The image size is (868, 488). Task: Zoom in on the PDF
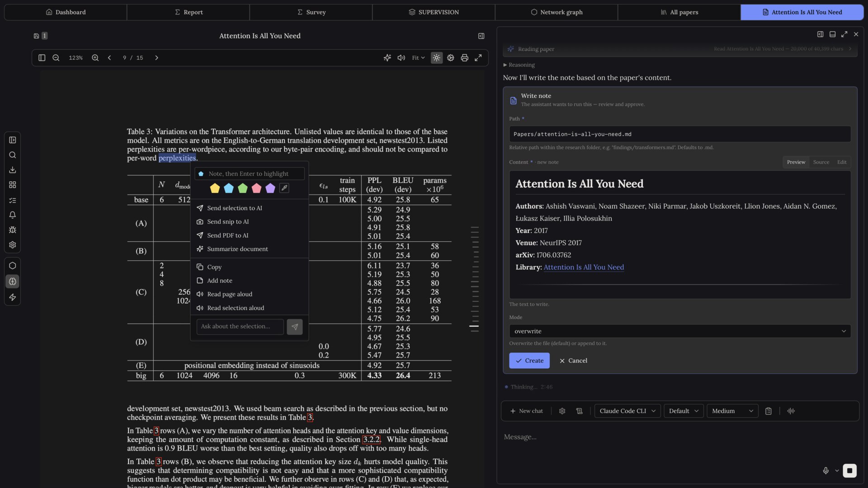pos(95,58)
